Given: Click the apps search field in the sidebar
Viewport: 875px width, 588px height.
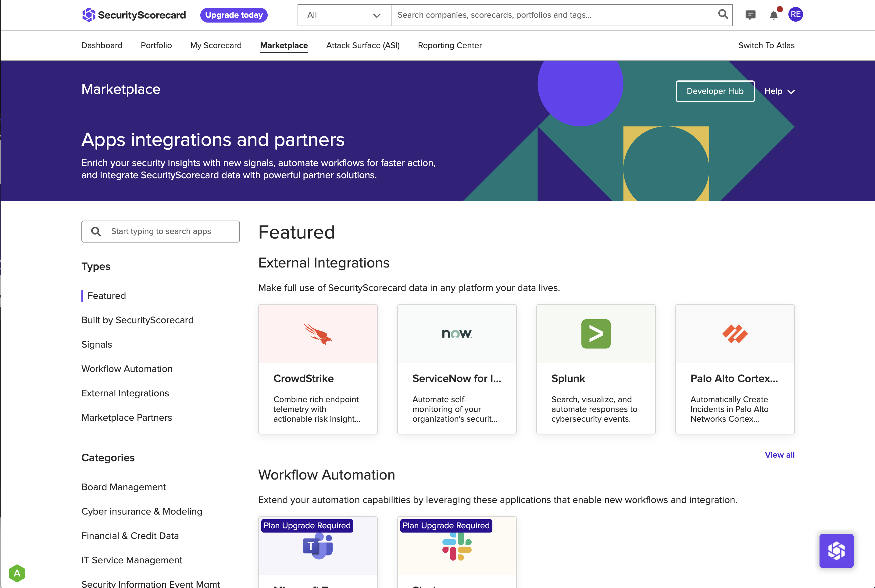Looking at the screenshot, I should click(160, 231).
